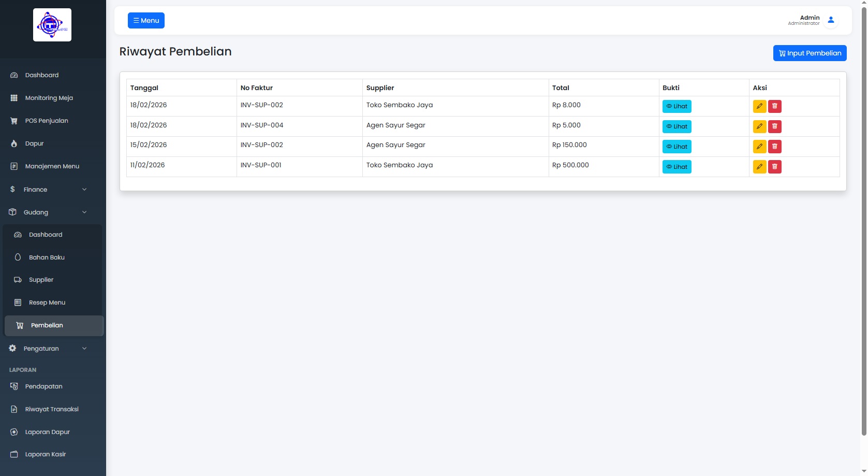Viewport: 868px width, 476px height.
Task: Delete the Rp 8.000 purchase with trash icon
Action: coord(774,106)
